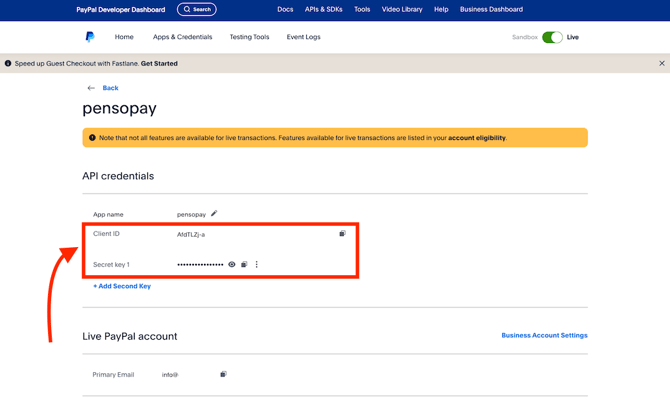Screen dimensions: 670x412
Task: Click the Sandbox label
Action: [x=525, y=37]
